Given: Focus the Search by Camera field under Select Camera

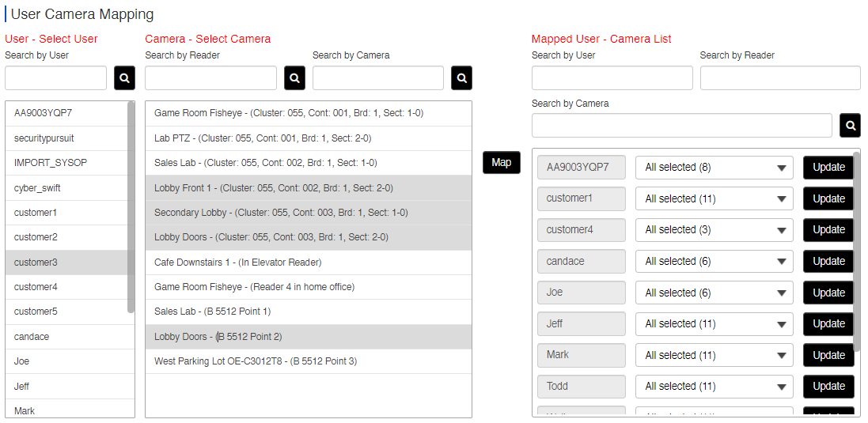Looking at the screenshot, I should coord(378,78).
